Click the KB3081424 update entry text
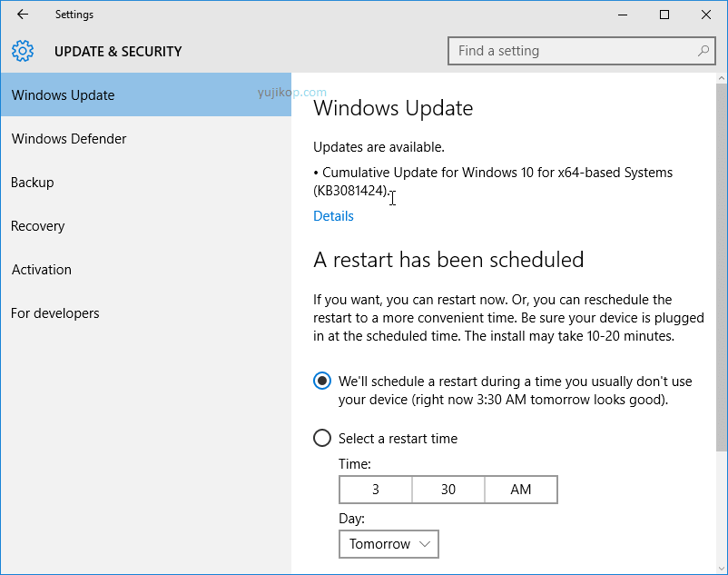The image size is (728, 575). tap(493, 181)
